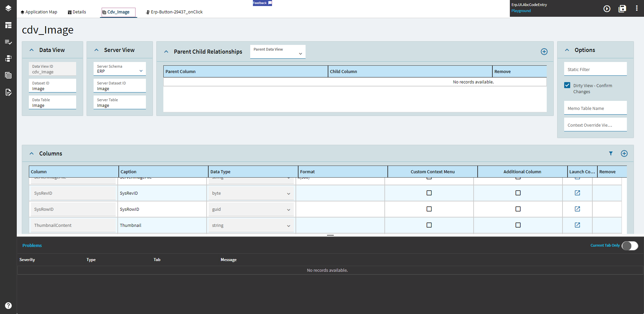
Task: Click the Feedback button
Action: pyautogui.click(x=262, y=3)
